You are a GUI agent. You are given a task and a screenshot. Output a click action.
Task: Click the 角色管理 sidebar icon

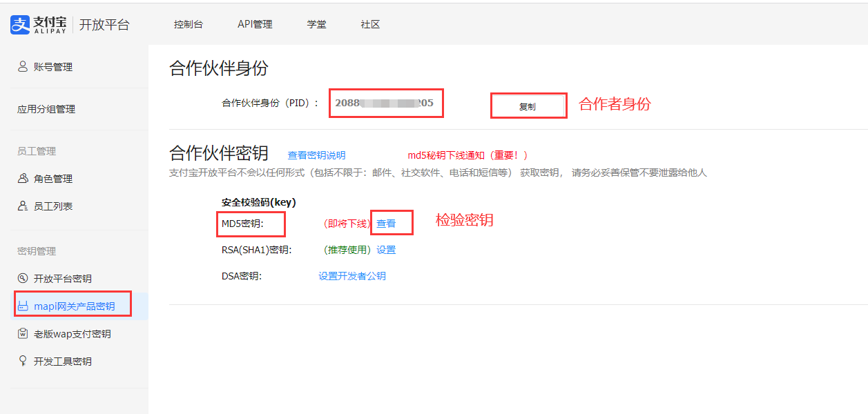[x=23, y=179]
